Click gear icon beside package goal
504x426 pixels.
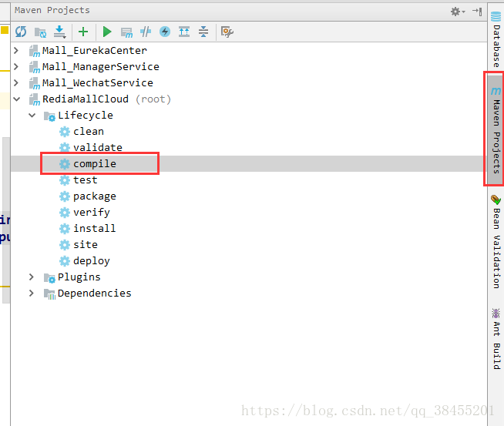65,196
